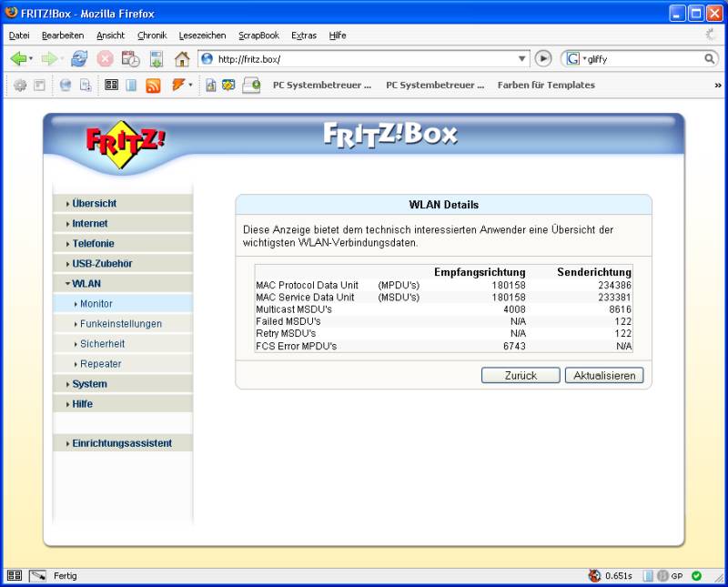Expand the Internet menu entry
Image resolution: width=728 pixels, height=587 pixels.
[123, 223]
